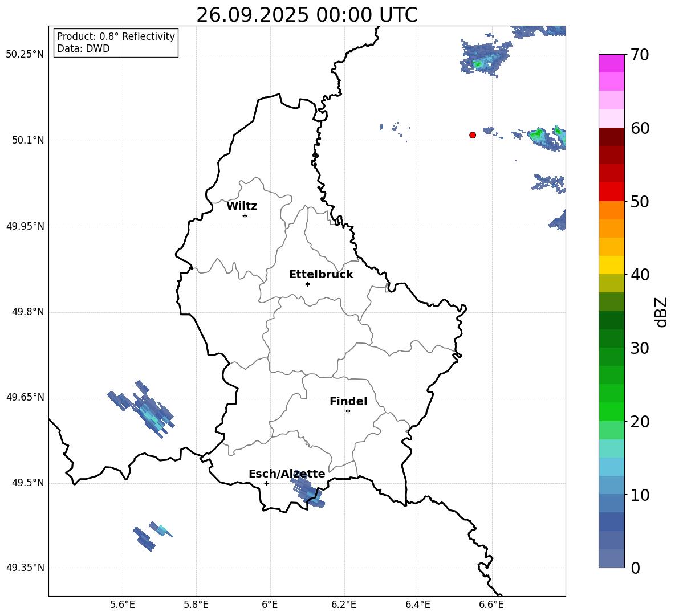The width and height of the screenshot is (675, 616).
Task: Click the 49.8°N latitude label
Action: [29, 312]
